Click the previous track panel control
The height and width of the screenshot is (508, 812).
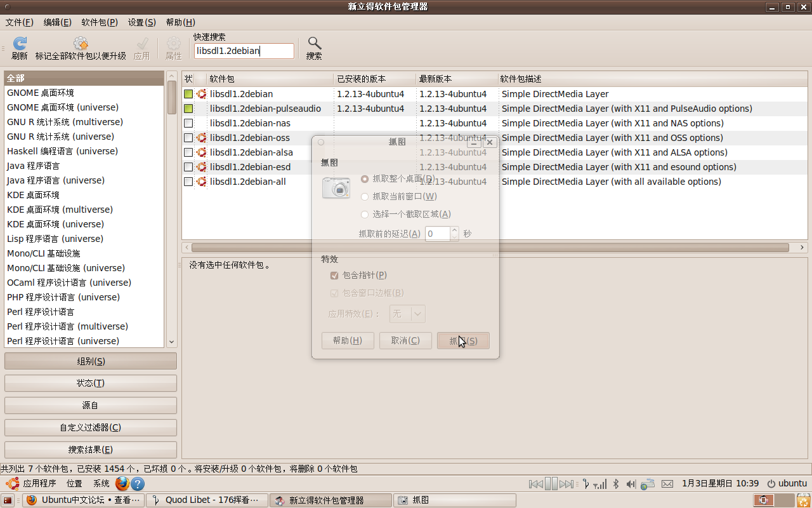(536, 484)
